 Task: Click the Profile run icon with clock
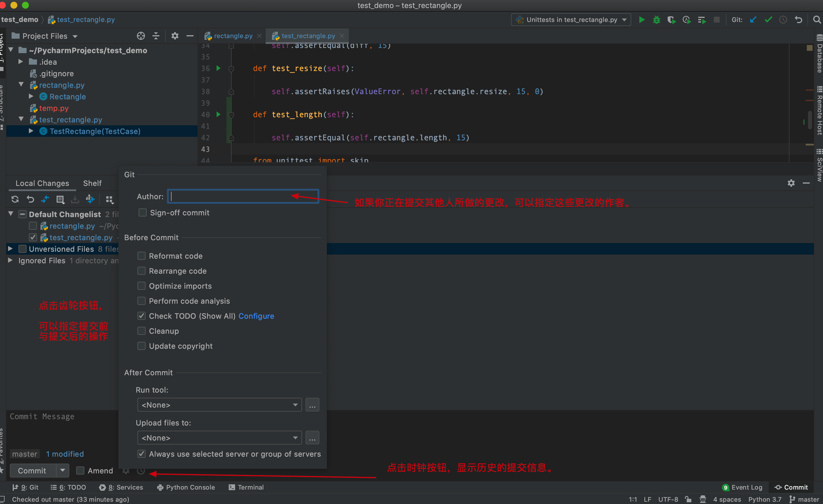[x=686, y=20]
